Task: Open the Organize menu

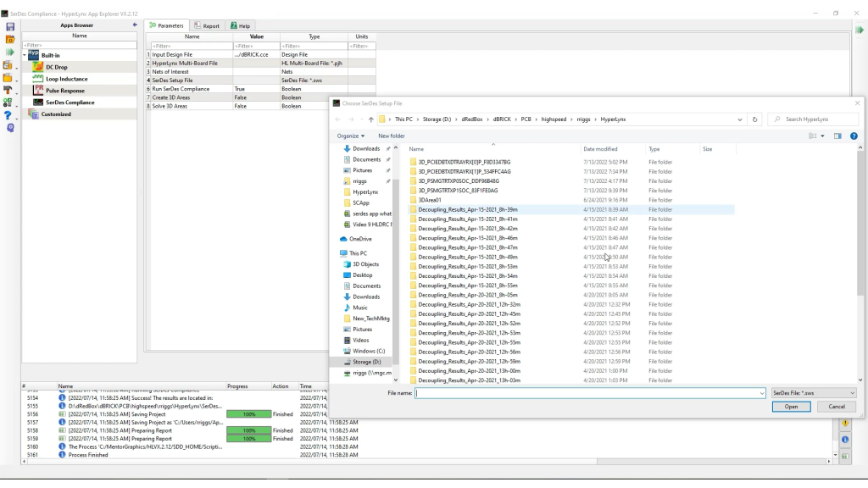Action: 350,136
